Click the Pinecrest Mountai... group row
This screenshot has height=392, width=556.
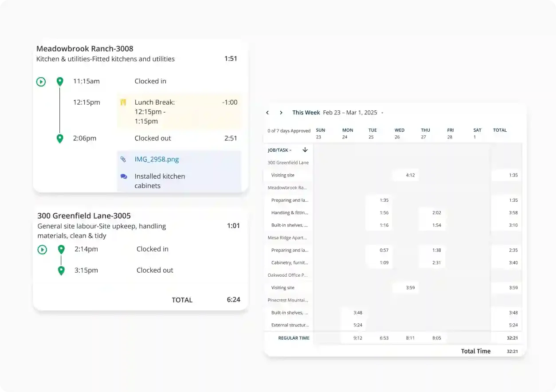(x=288, y=300)
